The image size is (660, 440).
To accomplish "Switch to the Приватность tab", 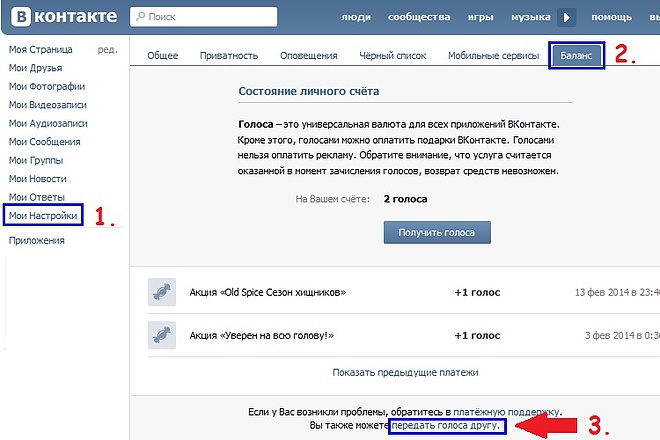I will point(229,56).
